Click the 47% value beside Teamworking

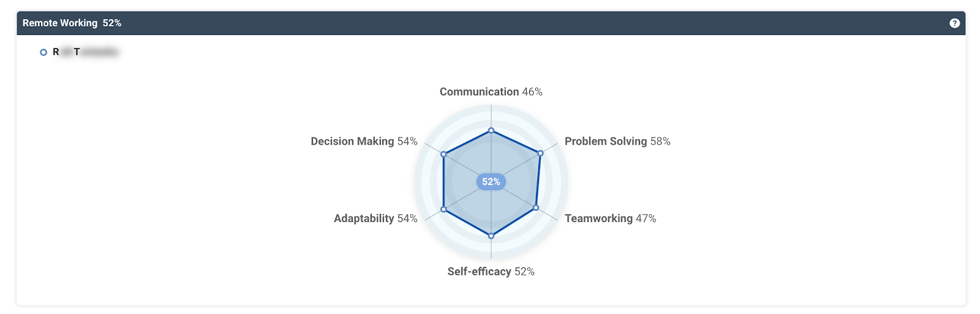pos(646,218)
